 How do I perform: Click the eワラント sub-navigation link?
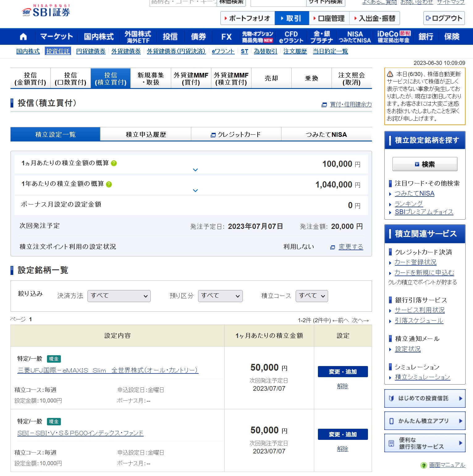click(223, 51)
